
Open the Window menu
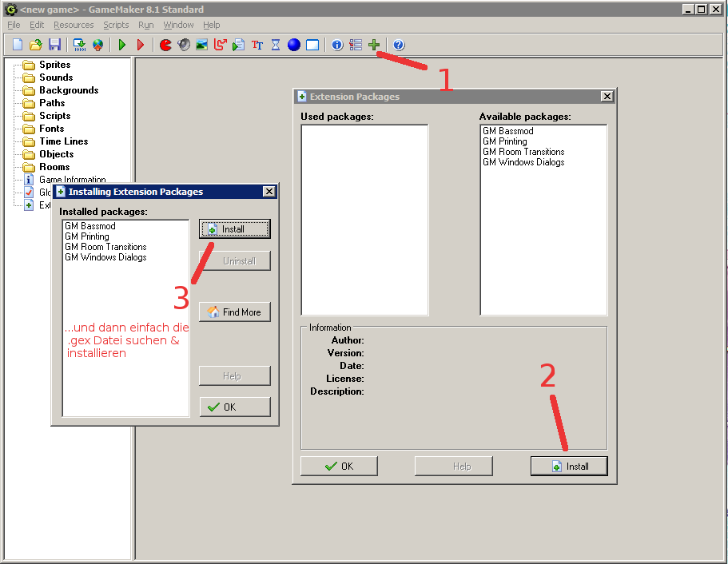click(x=178, y=25)
